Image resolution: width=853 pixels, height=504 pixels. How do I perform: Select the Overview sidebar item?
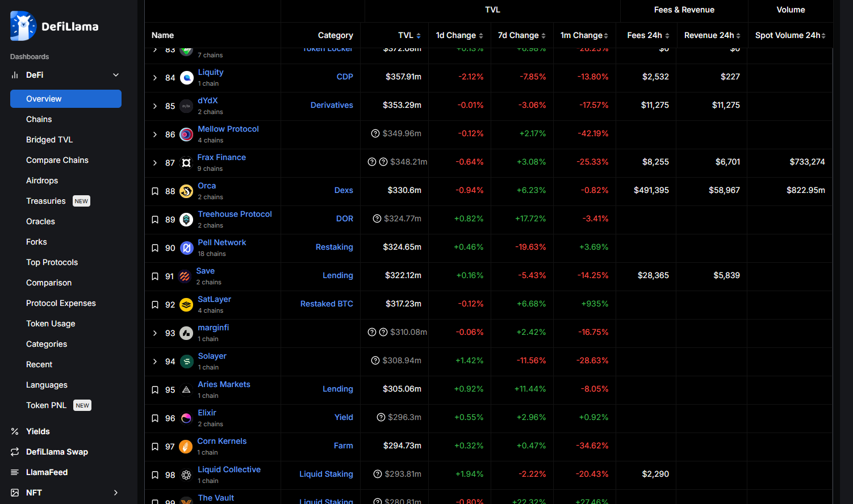(x=66, y=99)
